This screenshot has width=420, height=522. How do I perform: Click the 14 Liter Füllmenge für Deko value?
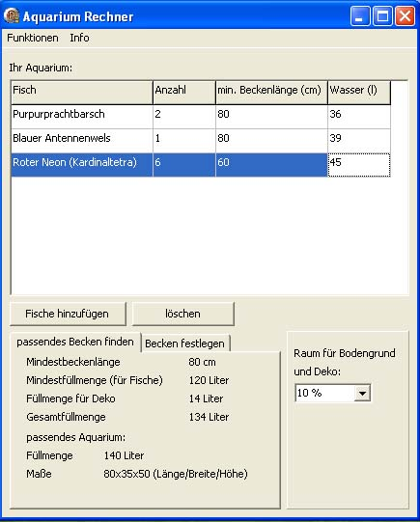206,398
